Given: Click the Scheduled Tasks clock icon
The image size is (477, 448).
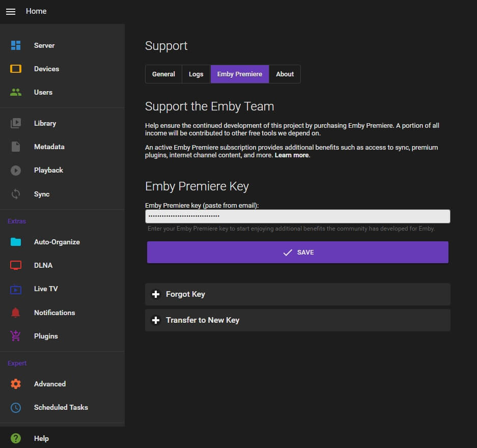Looking at the screenshot, I should pyautogui.click(x=15, y=407).
